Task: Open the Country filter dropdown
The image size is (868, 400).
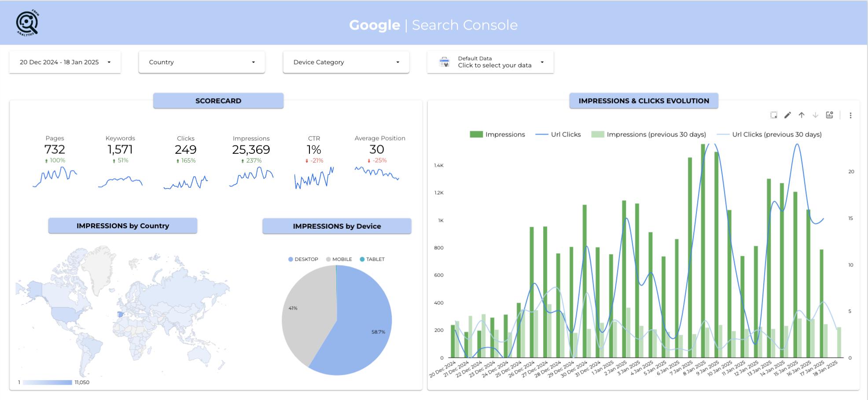Action: click(202, 62)
